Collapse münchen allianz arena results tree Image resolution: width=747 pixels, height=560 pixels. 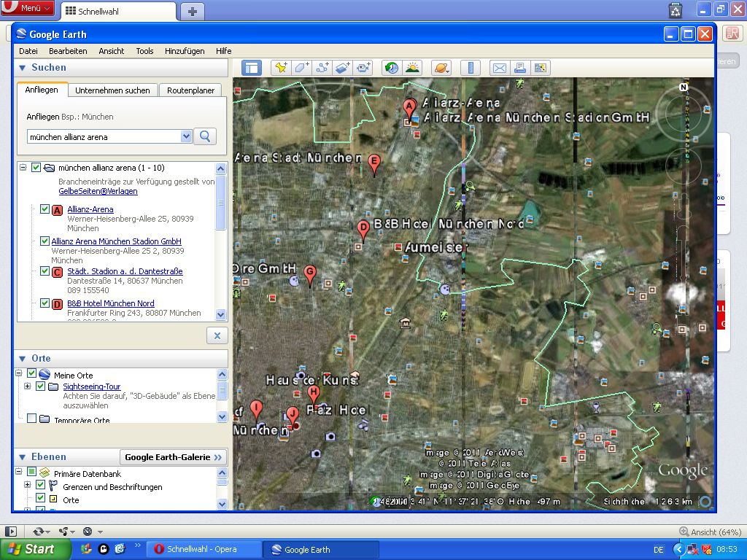click(23, 168)
